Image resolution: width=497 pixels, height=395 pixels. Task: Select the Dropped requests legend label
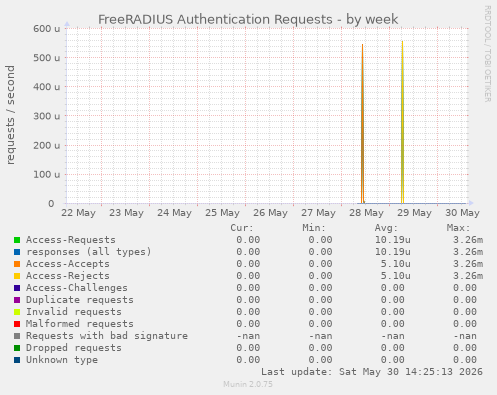(x=74, y=348)
